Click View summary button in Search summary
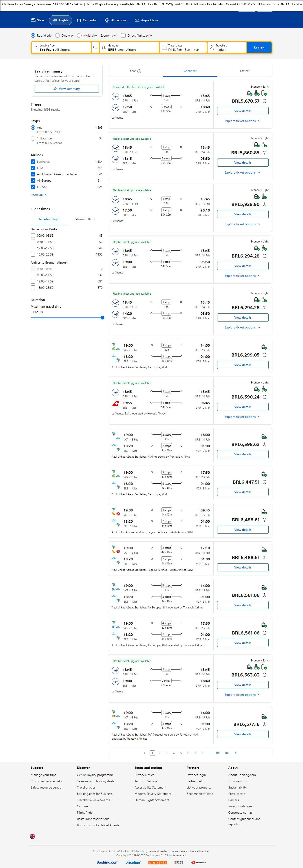This screenshot has height=868, width=303. coord(66,89)
